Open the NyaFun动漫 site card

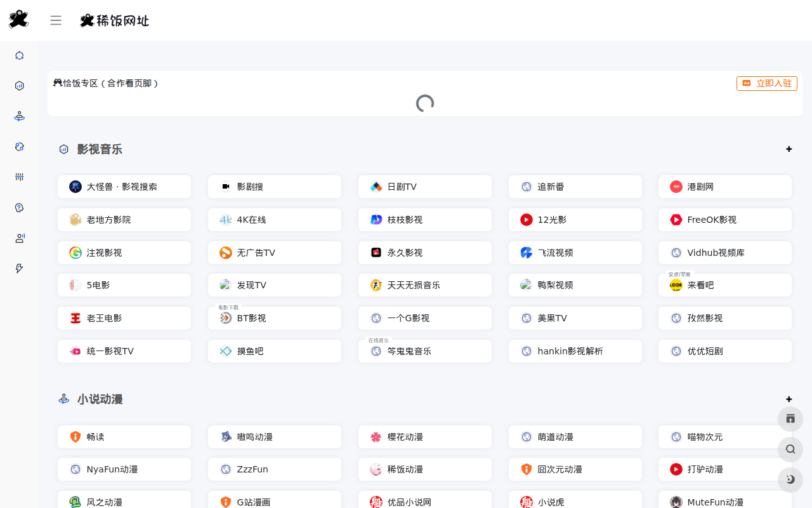124,469
